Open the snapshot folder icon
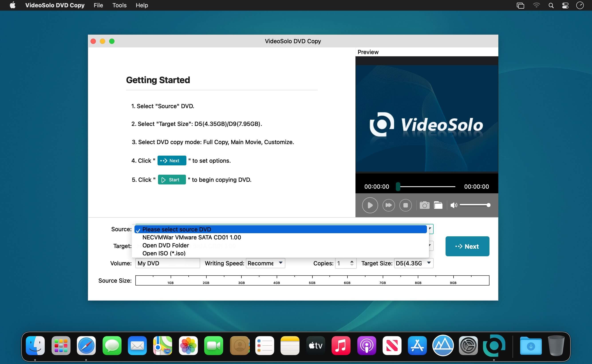This screenshot has width=592, height=364. tap(438, 205)
